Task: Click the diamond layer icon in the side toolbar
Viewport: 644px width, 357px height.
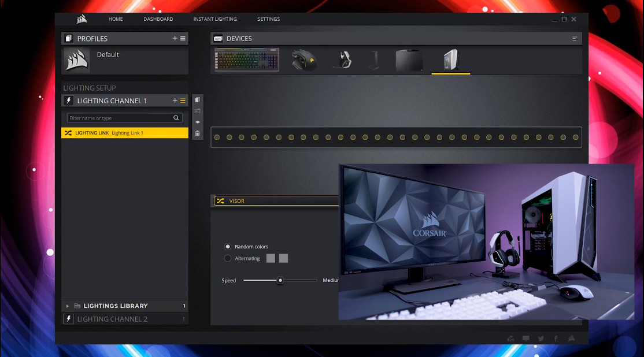Action: click(x=198, y=122)
